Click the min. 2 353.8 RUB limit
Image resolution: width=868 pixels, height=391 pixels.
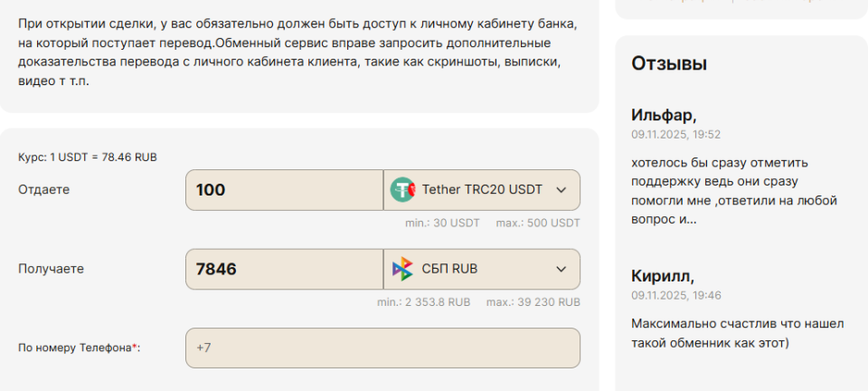[423, 301]
